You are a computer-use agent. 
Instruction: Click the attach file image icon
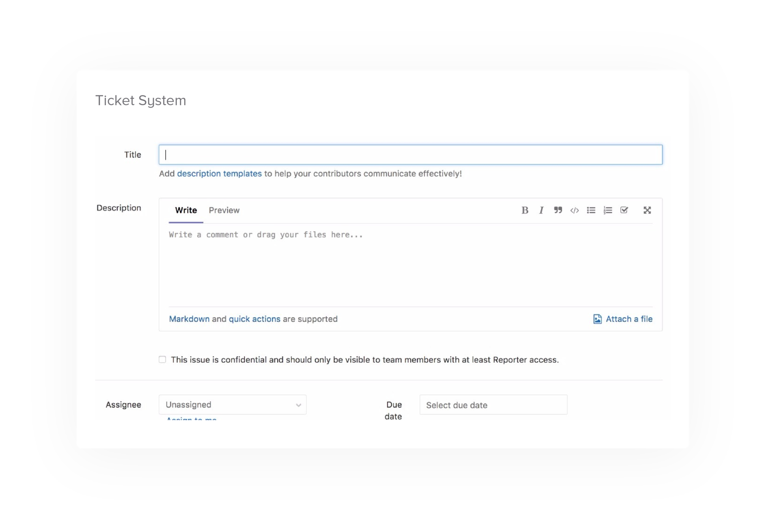click(597, 319)
